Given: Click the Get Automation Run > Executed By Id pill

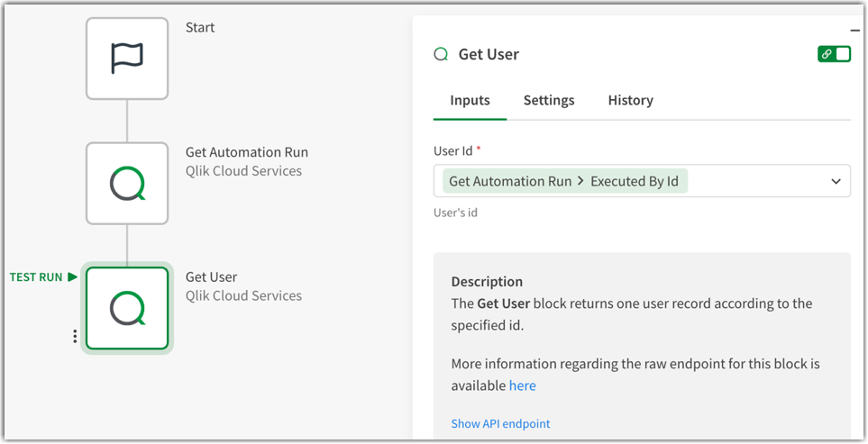Looking at the screenshot, I should point(564,181).
